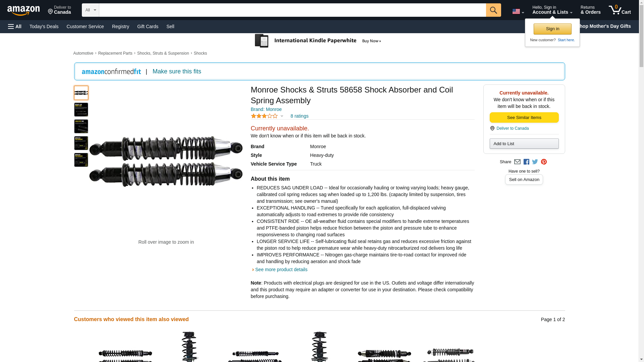Open the language flag selector
The height and width of the screenshot is (362, 644).
click(x=518, y=11)
